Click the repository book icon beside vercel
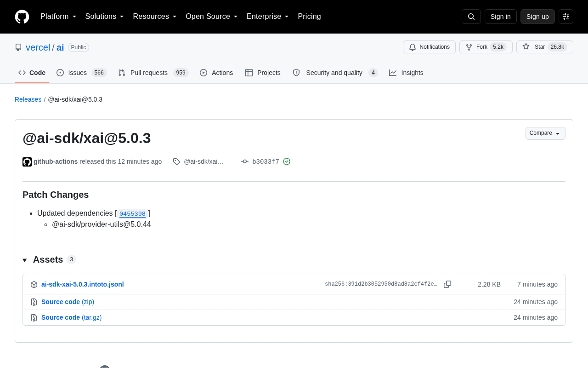Image resolution: width=588 pixels, height=368 pixels. (x=18, y=47)
